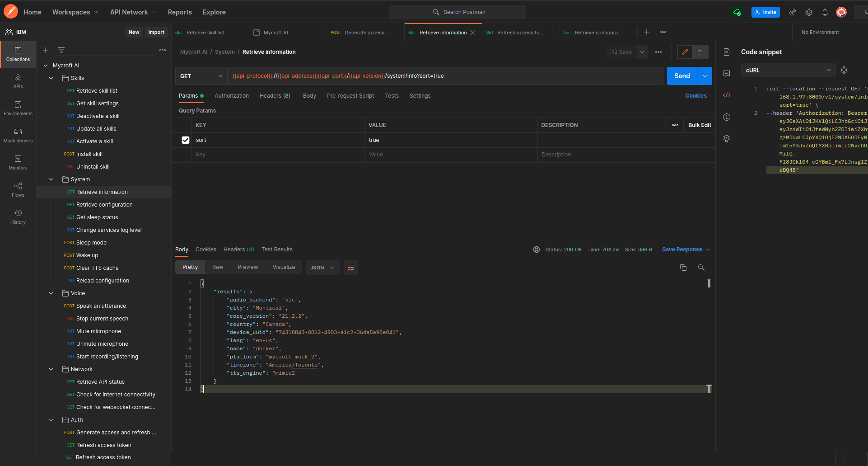Click the network globe icon by Status
868x466 pixels.
pyautogui.click(x=537, y=249)
